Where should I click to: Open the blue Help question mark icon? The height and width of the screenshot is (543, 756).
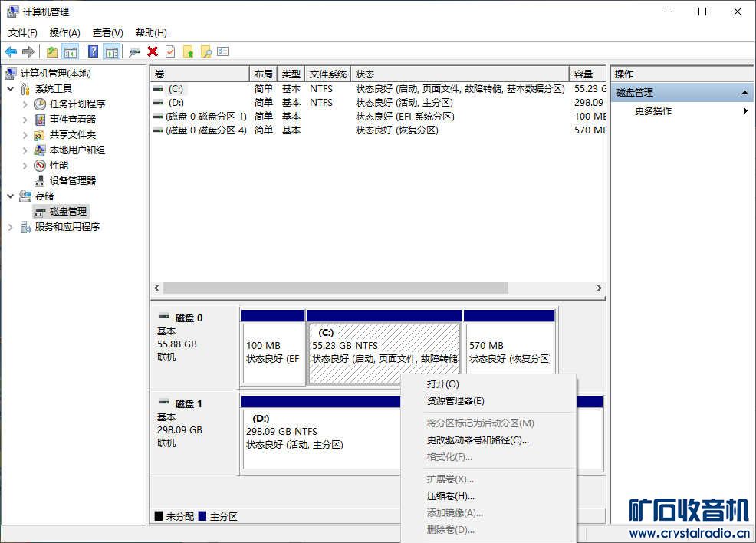(x=93, y=51)
